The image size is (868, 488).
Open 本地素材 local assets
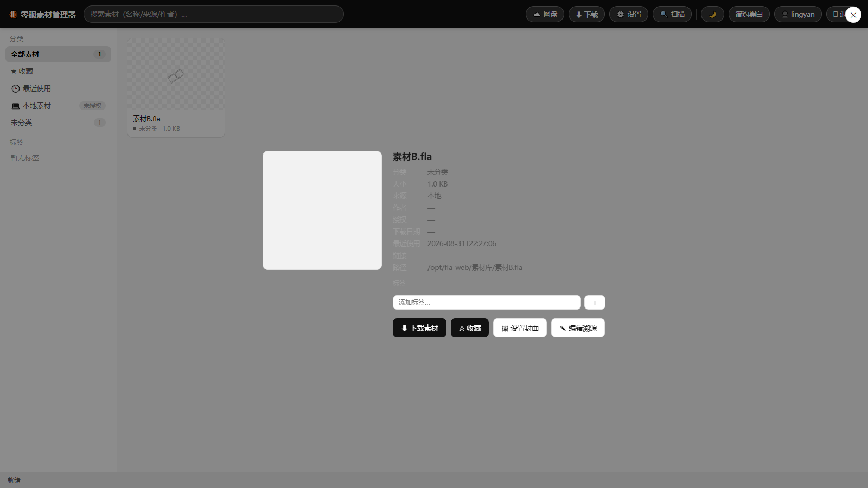tap(58, 106)
